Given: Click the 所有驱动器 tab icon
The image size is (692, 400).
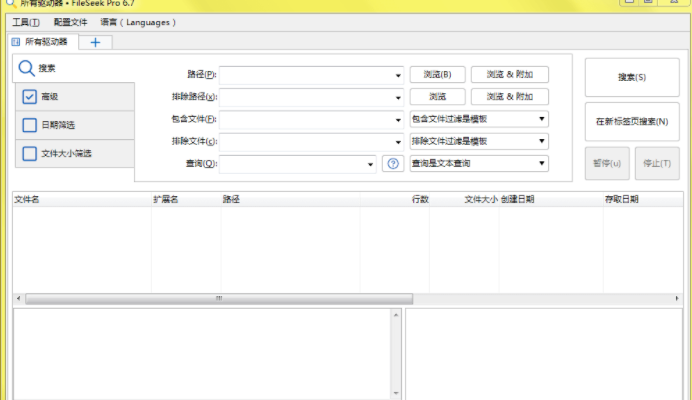Looking at the screenshot, I should (x=16, y=42).
